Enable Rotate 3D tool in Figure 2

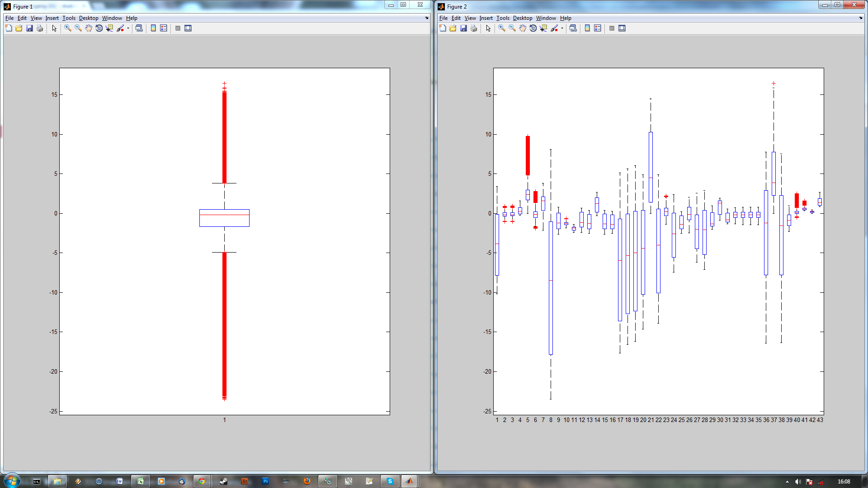(x=533, y=28)
